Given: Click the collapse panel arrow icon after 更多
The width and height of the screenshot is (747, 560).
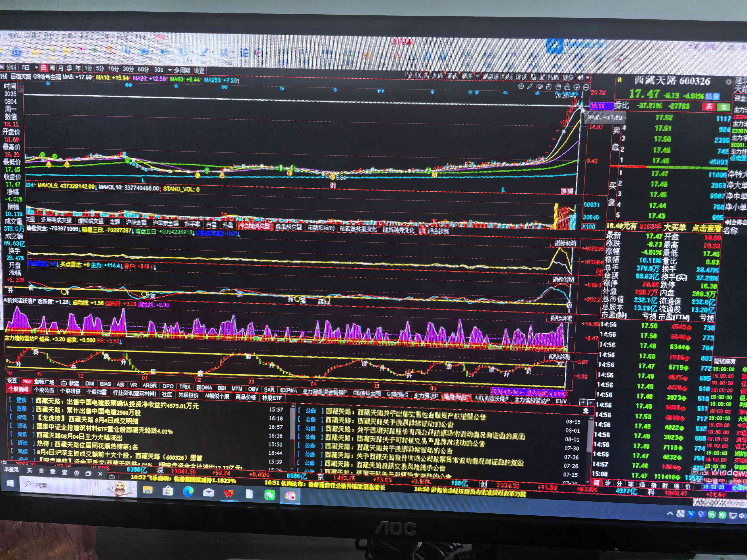Looking at the screenshot, I should [x=580, y=77].
